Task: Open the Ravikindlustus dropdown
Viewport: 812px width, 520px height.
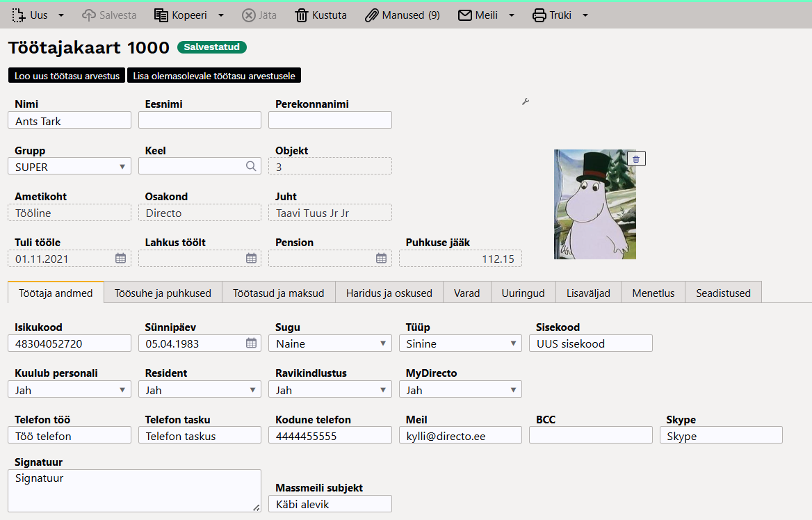Action: click(382, 390)
